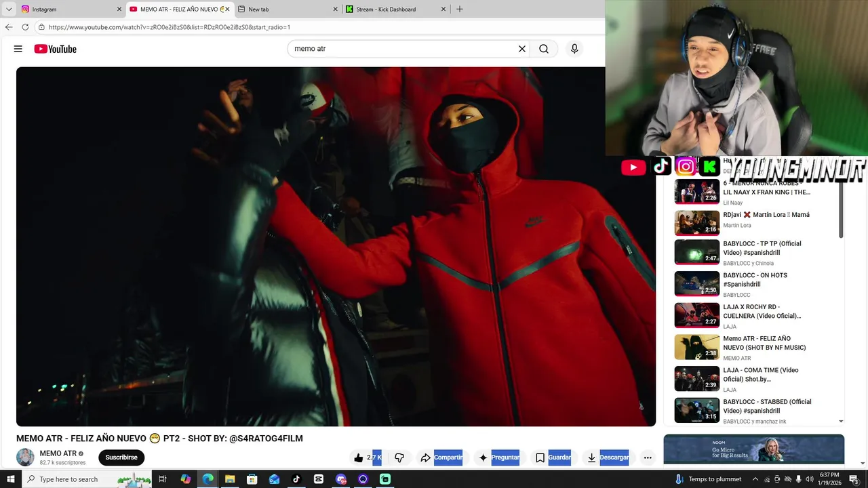Run search with the magnifier icon
Screen dimensions: 868x488
tap(544, 49)
